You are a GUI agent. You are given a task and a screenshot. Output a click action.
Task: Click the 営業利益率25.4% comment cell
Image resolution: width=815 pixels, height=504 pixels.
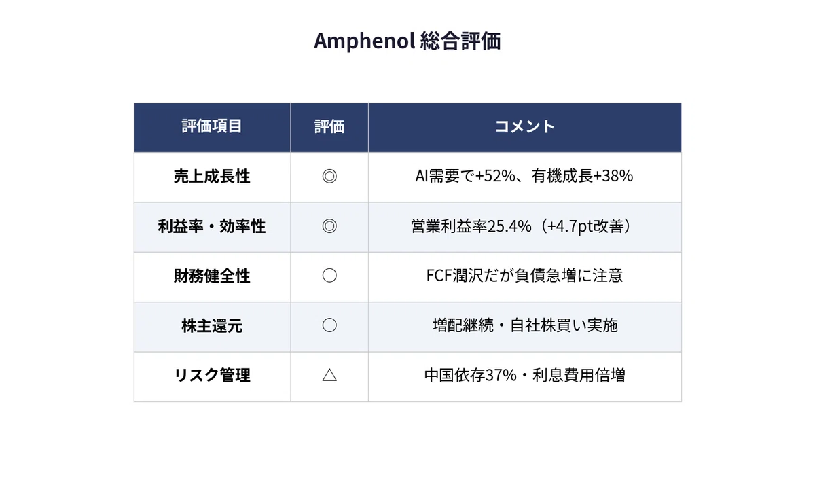click(524, 226)
